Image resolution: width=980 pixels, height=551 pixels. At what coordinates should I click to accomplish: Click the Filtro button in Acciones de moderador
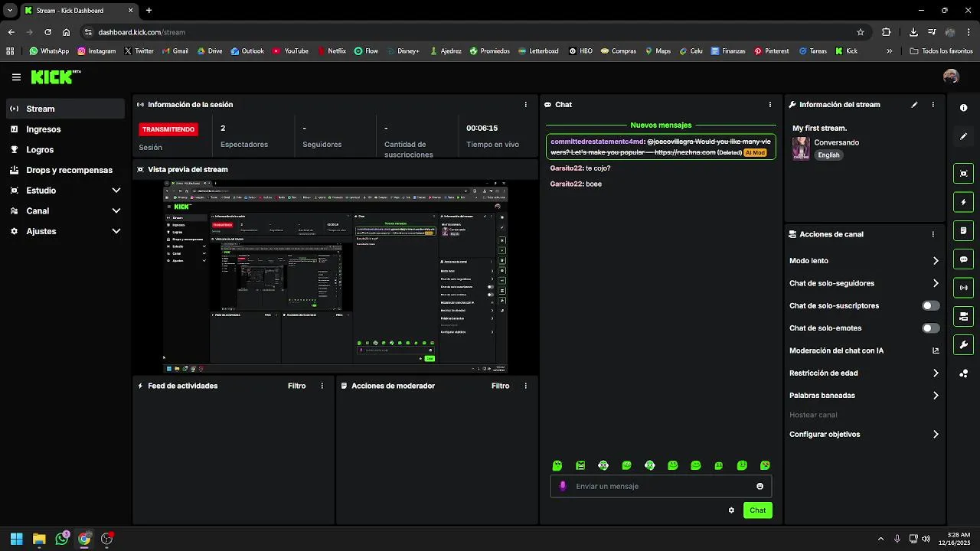click(x=500, y=386)
